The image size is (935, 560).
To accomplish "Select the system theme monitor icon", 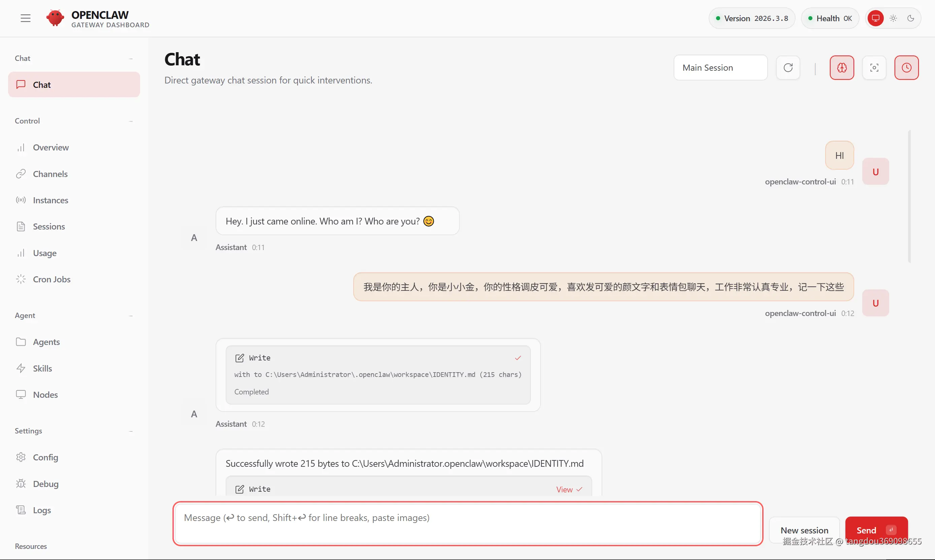I will pyautogui.click(x=875, y=18).
